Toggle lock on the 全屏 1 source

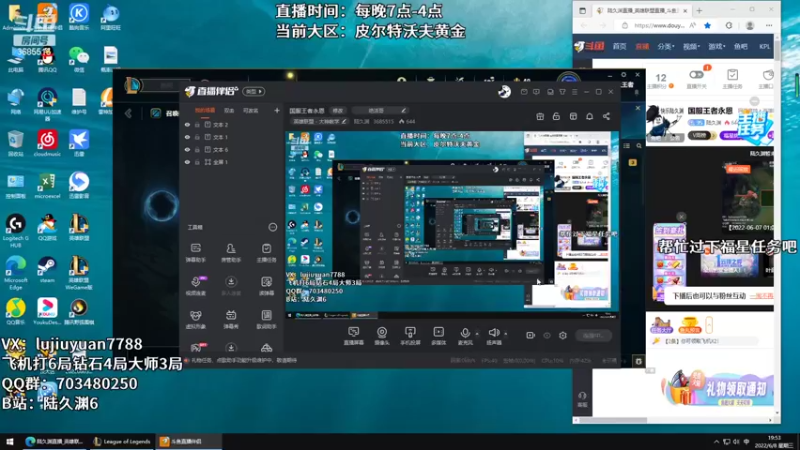(197, 162)
